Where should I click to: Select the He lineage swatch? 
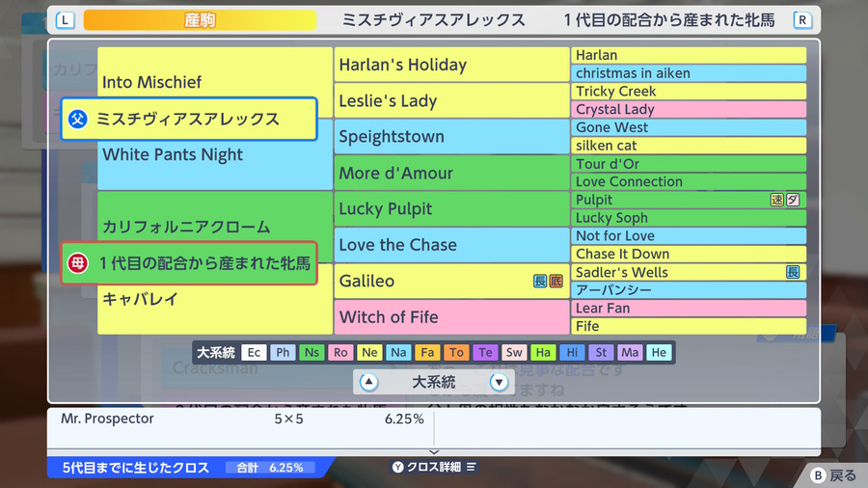click(x=659, y=352)
